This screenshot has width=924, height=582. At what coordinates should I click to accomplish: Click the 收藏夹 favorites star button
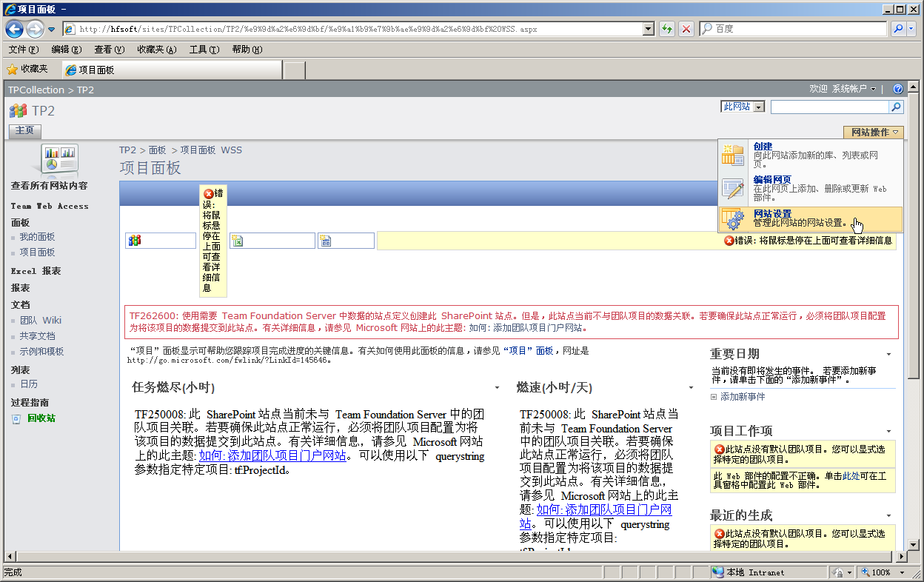point(27,70)
